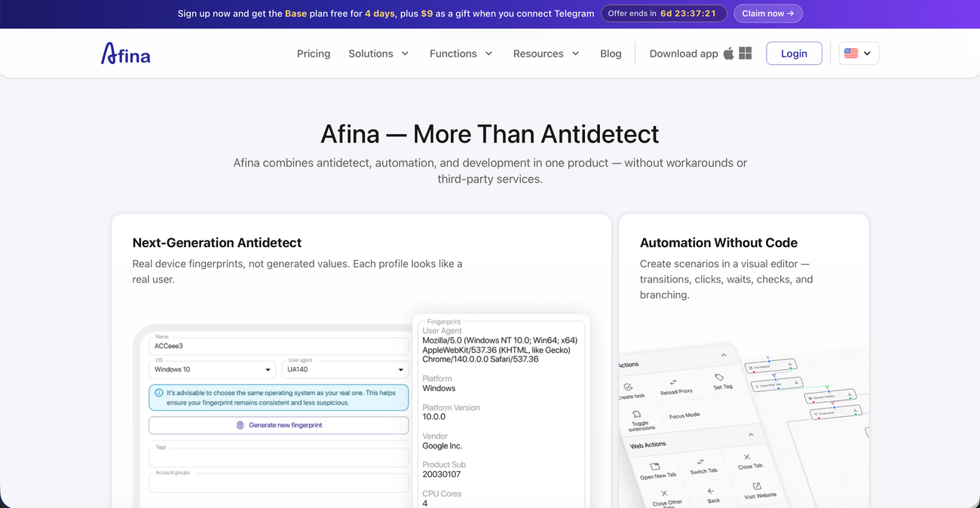Click the Visit Website node in flow diagram

pos(771,366)
